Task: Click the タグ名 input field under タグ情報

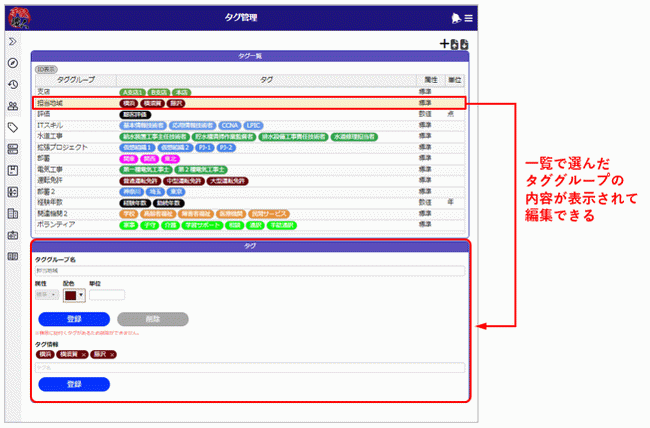Action: point(250,367)
